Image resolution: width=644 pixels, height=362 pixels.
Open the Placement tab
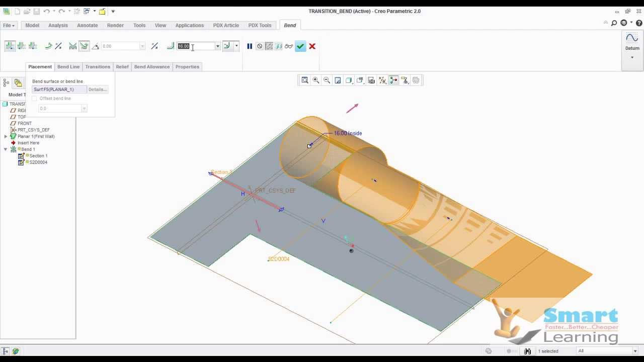coord(40,67)
